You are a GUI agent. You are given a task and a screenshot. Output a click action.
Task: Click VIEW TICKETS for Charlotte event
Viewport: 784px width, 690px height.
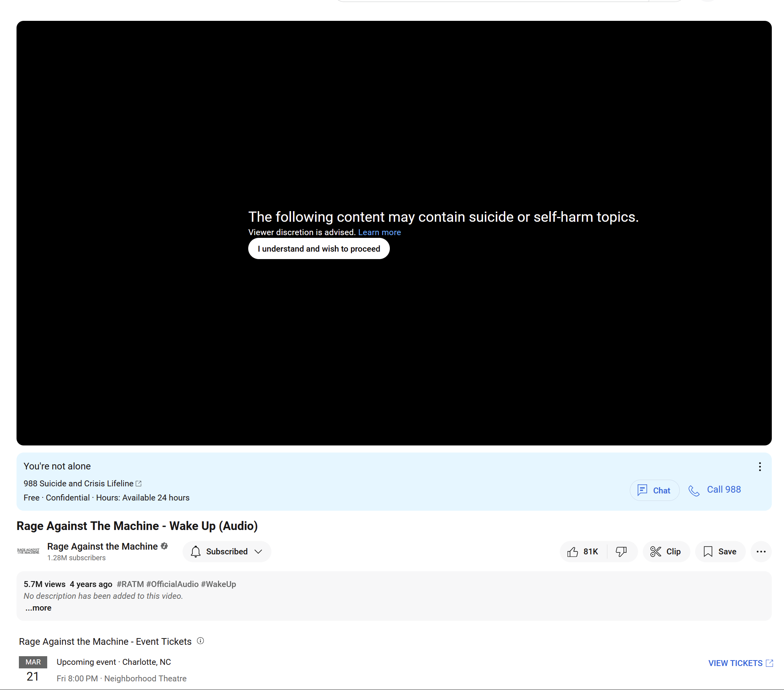[x=741, y=663]
